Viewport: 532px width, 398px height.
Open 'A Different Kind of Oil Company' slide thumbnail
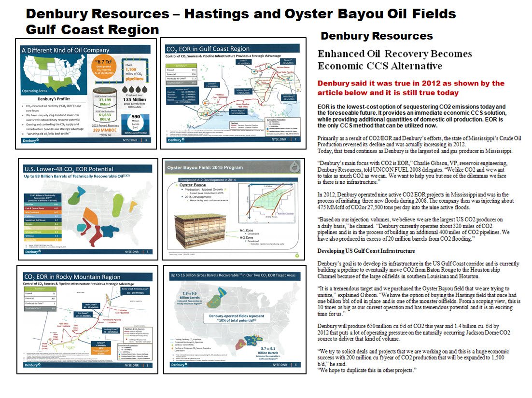click(86, 94)
